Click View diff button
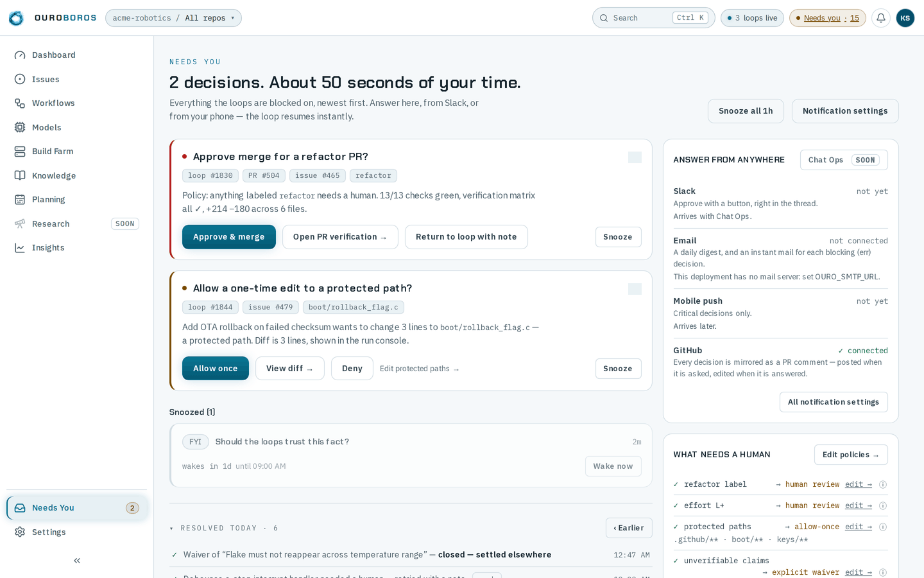This screenshot has height=578, width=924. click(290, 369)
